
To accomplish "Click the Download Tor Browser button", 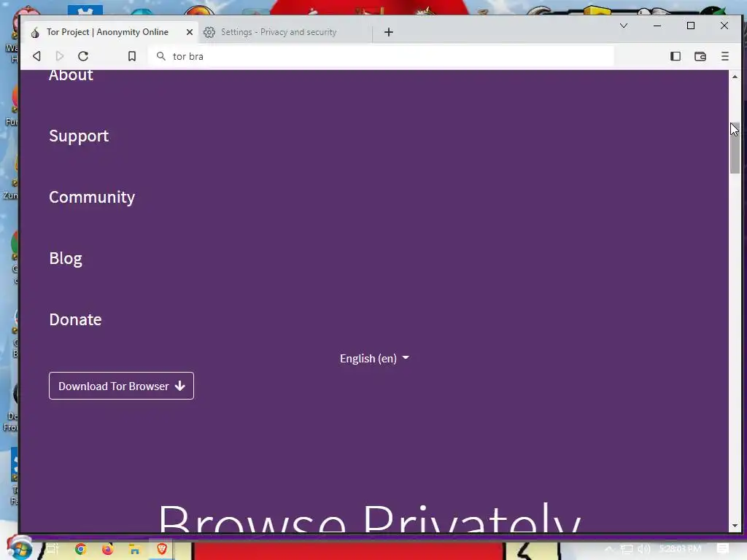I will pyautogui.click(x=122, y=386).
